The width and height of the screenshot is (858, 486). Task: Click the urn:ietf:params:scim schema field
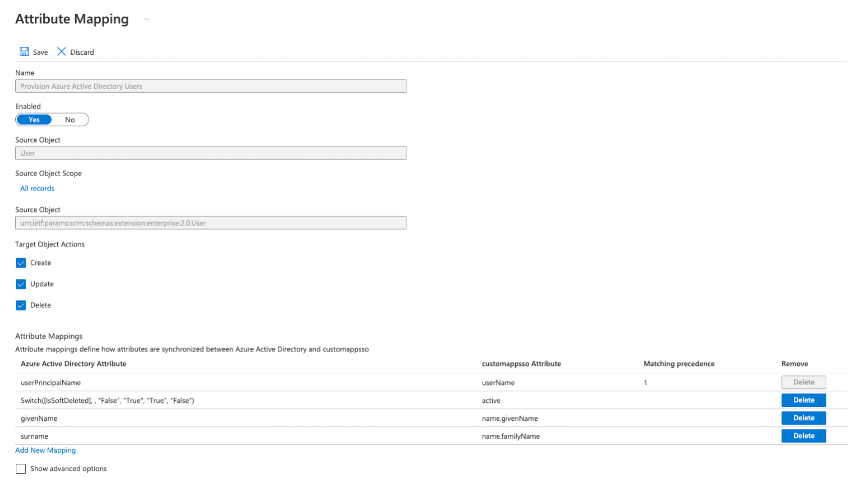pos(211,223)
